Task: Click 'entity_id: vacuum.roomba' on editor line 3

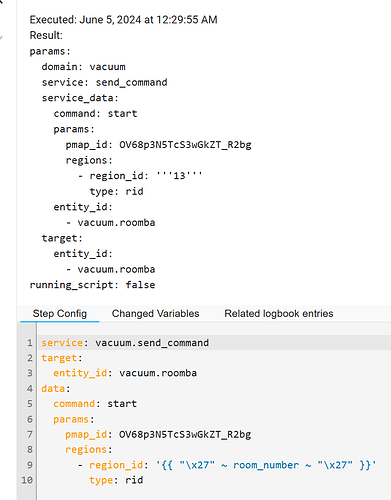Action: click(x=125, y=373)
